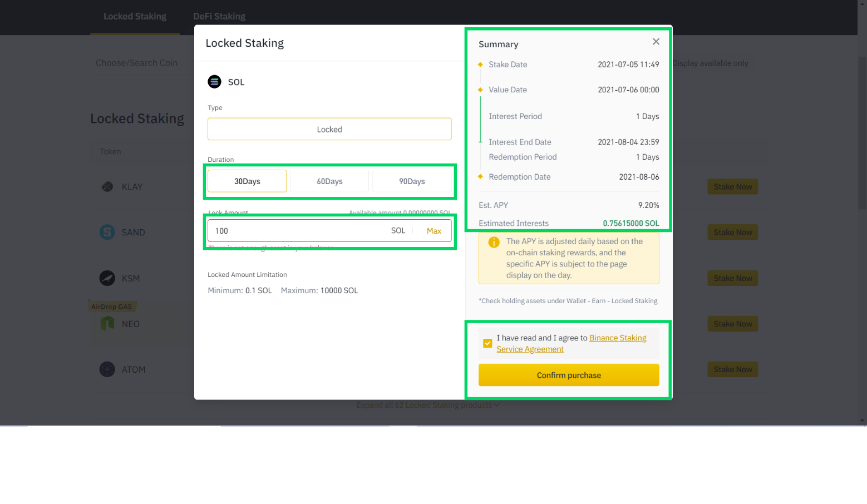Select the 30Days duration option

pos(247,181)
